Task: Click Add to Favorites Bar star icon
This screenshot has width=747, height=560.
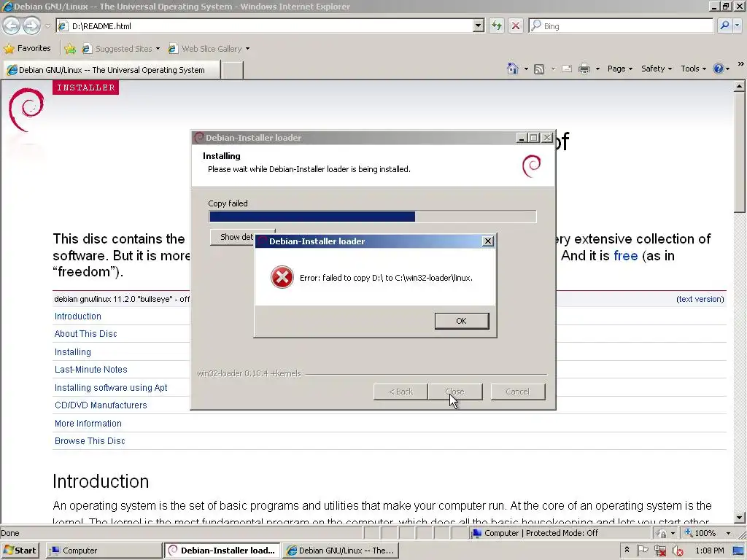Action: tap(70, 48)
